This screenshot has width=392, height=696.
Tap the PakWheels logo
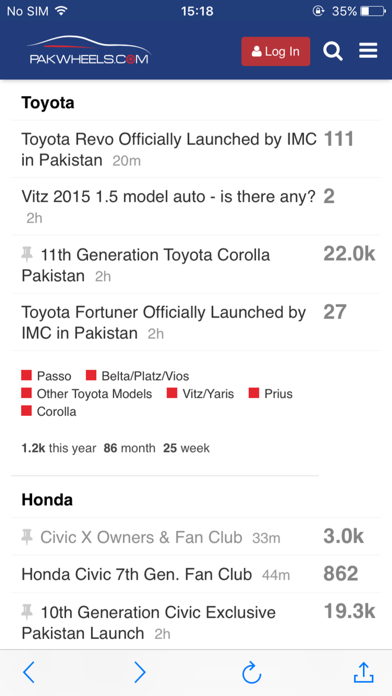click(89, 51)
